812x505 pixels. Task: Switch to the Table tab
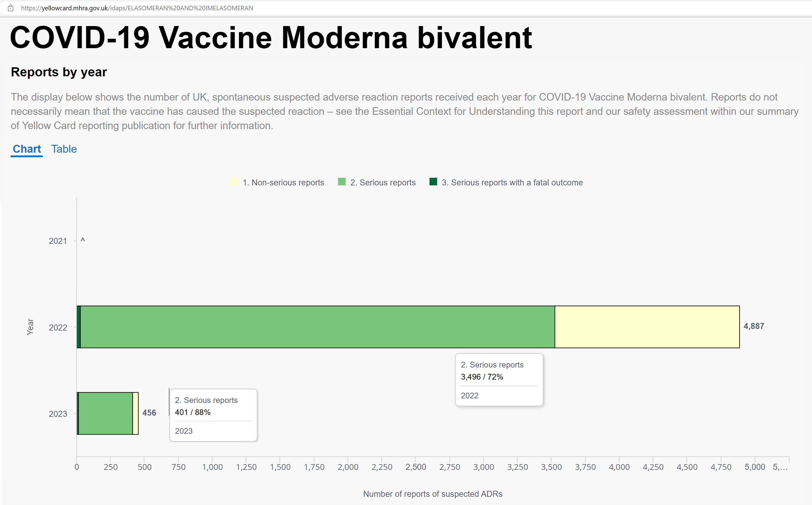click(x=64, y=149)
